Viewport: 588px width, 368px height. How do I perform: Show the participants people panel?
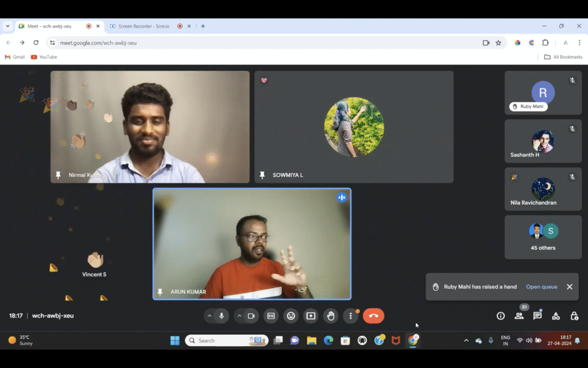(519, 316)
